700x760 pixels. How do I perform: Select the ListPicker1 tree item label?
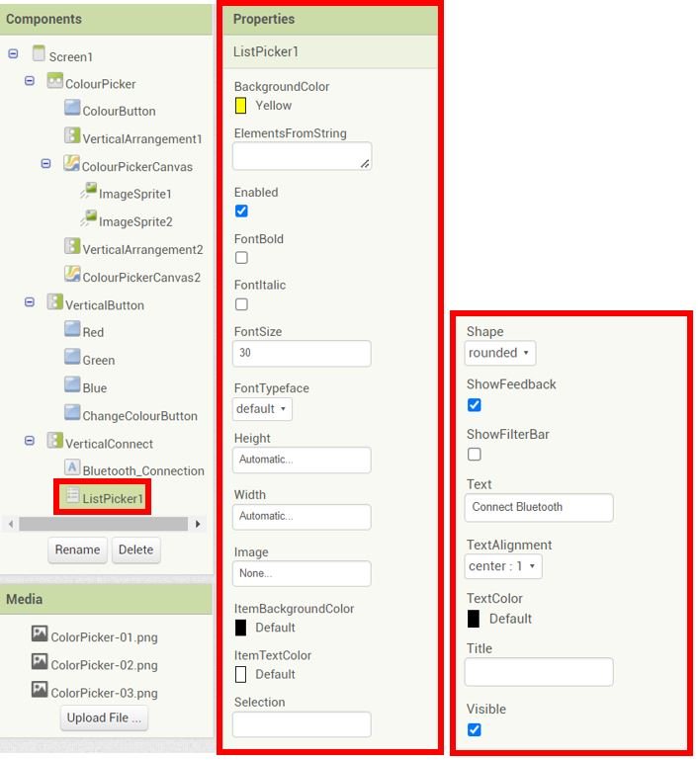click(113, 499)
